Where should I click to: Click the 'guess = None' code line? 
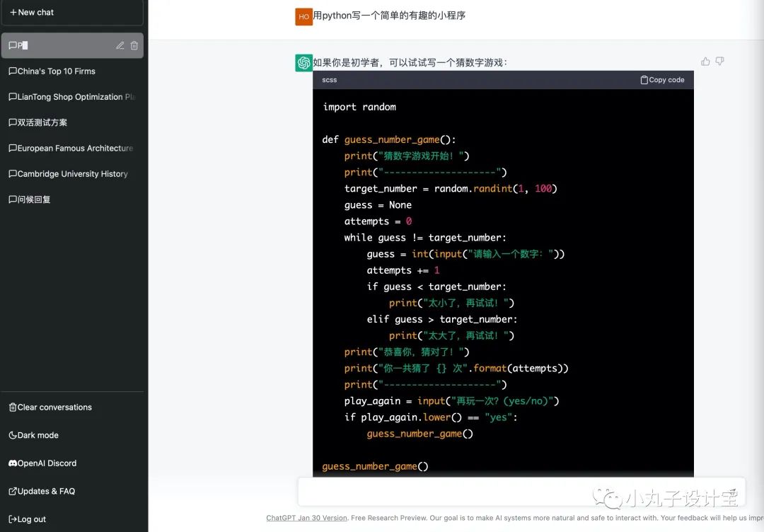click(378, 205)
